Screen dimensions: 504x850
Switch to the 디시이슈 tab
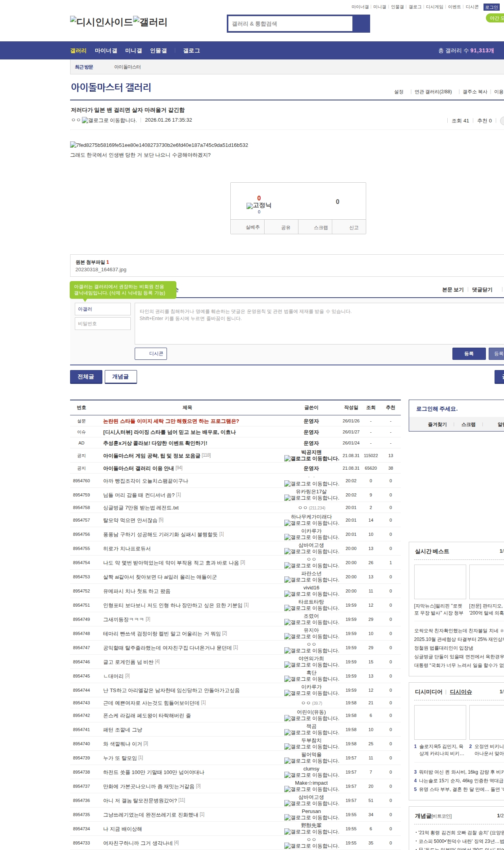[461, 692]
